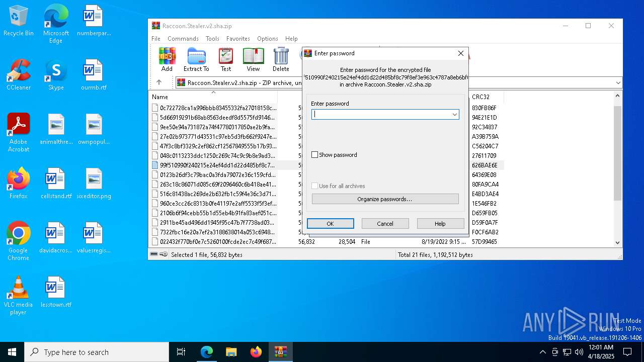Select the Google Chrome desktop shortcut
This screenshot has width=644, height=362.
click(18, 241)
